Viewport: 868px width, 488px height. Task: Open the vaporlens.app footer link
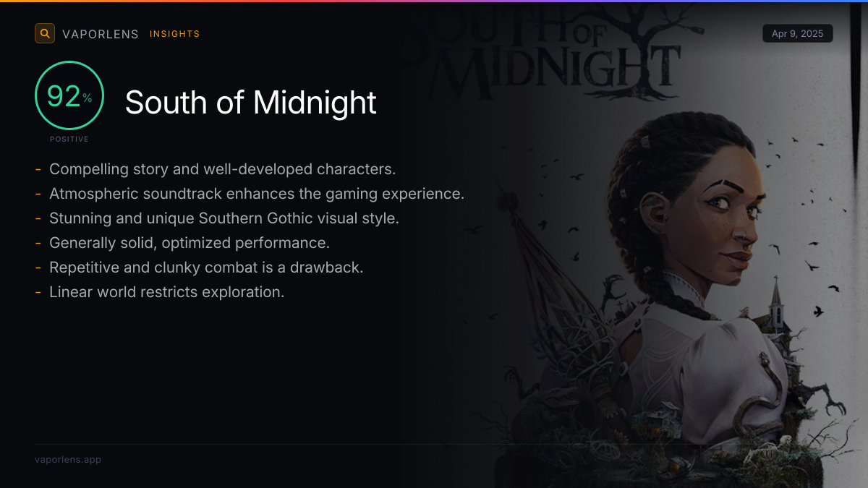[68, 460]
